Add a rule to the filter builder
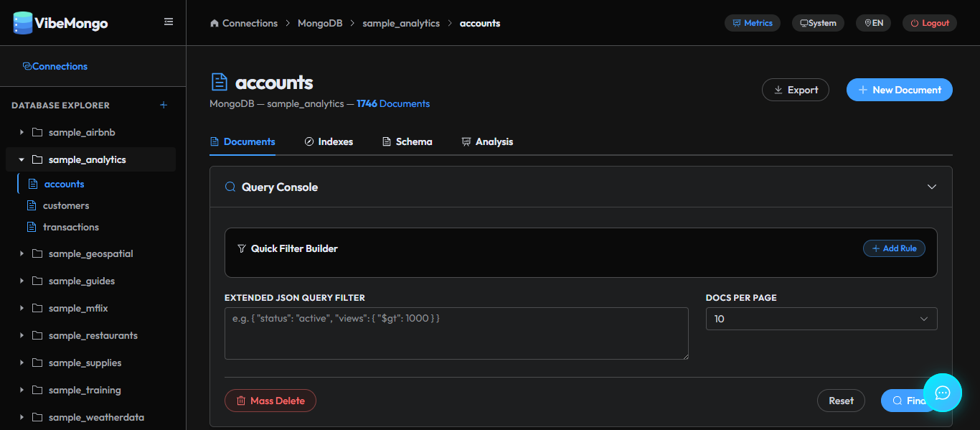Screen dimensions: 980x430 (894, 248)
